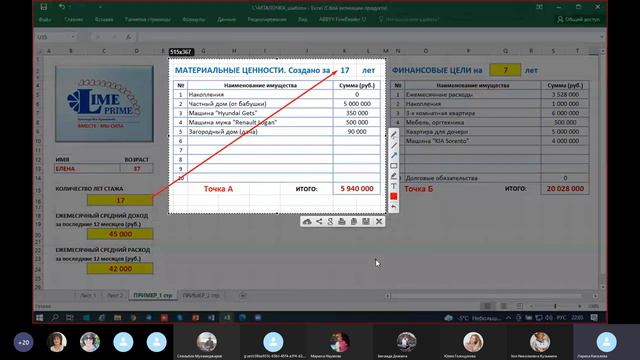Open Task View on the taskbar
The width and height of the screenshot is (640, 360).
pyautogui.click(x=70, y=317)
